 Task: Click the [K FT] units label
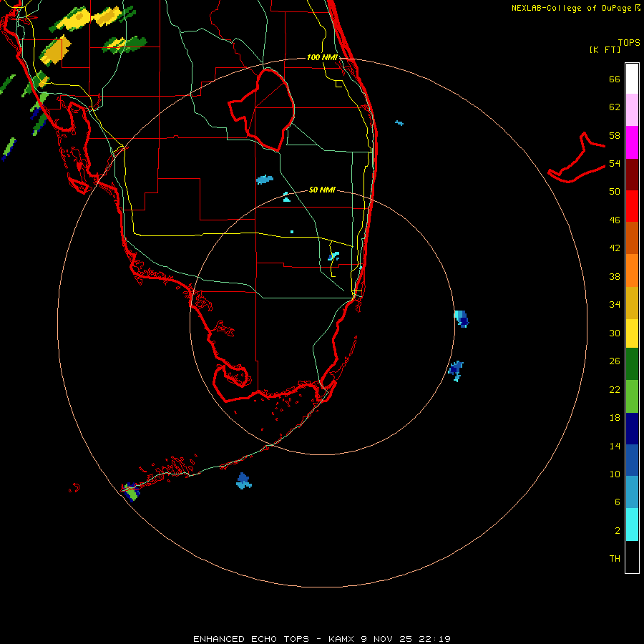(x=605, y=50)
